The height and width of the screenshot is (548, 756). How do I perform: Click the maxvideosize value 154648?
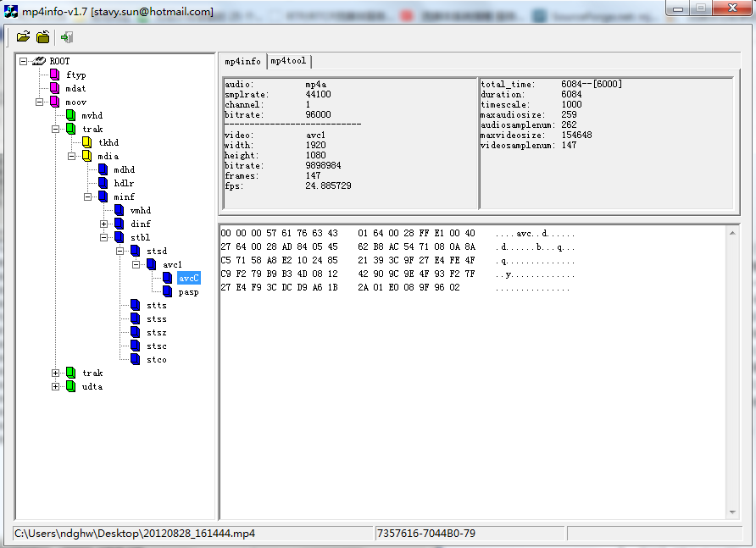(576, 135)
